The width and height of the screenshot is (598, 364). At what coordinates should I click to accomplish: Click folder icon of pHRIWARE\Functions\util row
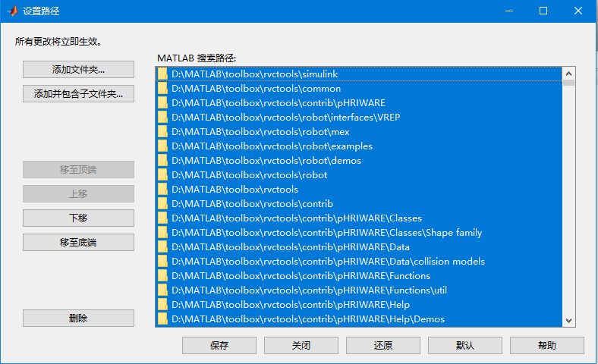click(x=163, y=290)
